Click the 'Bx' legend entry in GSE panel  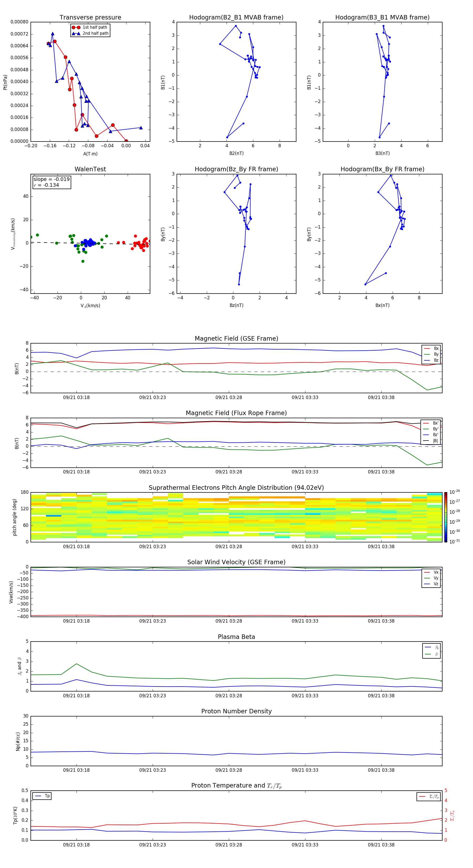click(431, 349)
